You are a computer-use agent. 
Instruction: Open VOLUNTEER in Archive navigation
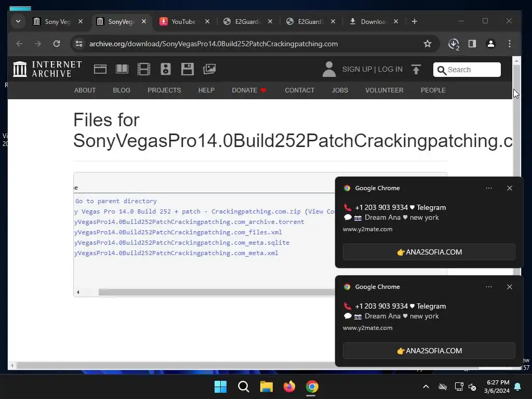pyautogui.click(x=384, y=90)
